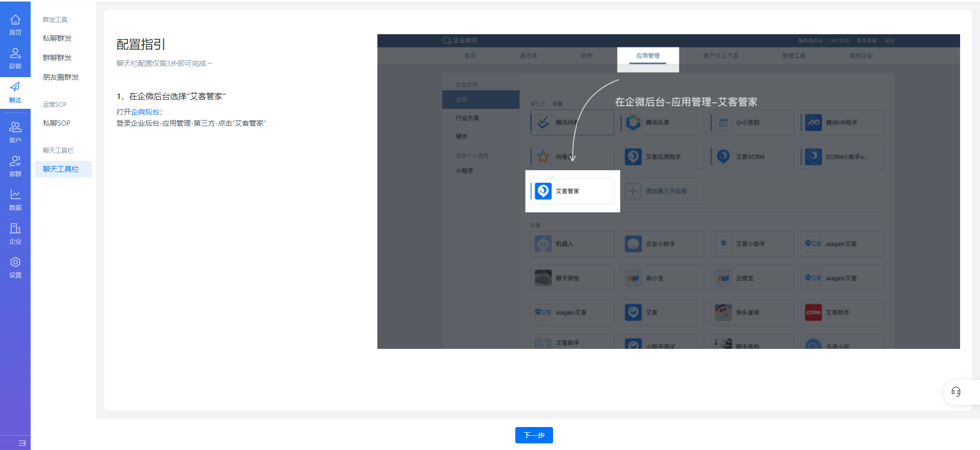
Task: Click the 客群 customer group icon
Action: pyautogui.click(x=15, y=161)
